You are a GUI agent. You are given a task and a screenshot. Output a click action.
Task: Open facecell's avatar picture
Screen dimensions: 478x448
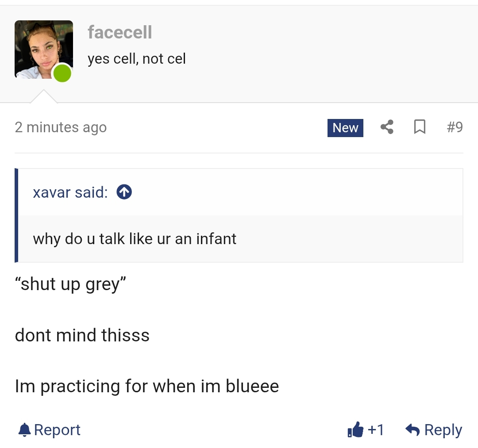(43, 50)
